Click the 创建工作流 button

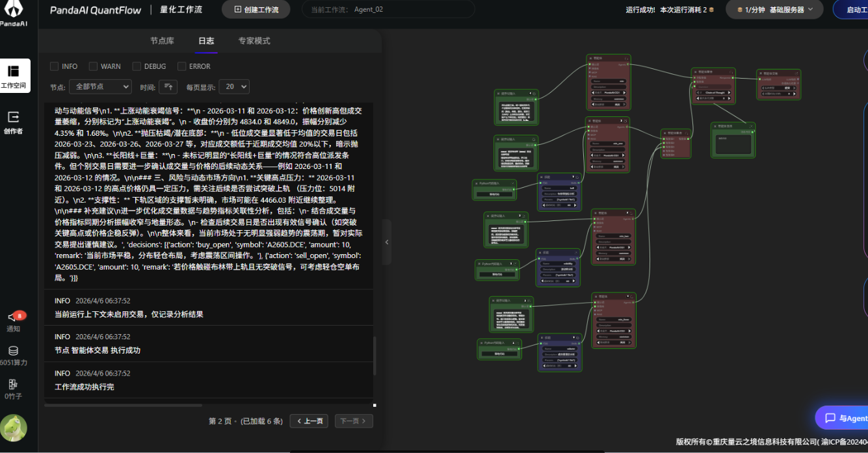pos(256,10)
